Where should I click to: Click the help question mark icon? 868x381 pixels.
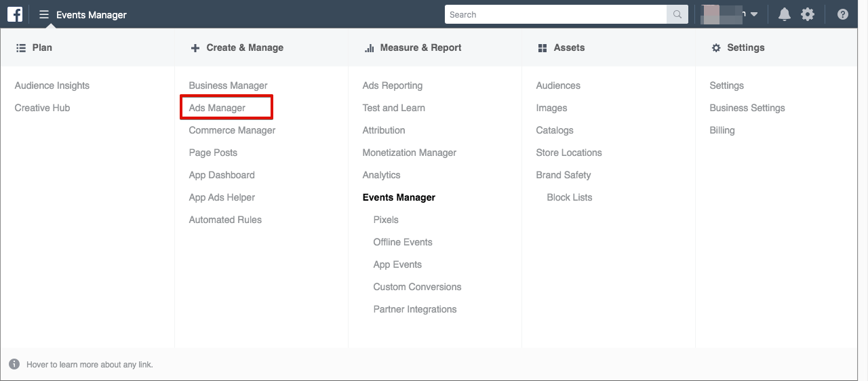843,14
